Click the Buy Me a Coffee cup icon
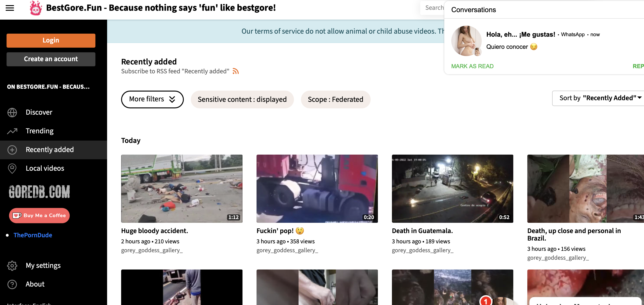The width and height of the screenshot is (644, 305). tap(17, 215)
